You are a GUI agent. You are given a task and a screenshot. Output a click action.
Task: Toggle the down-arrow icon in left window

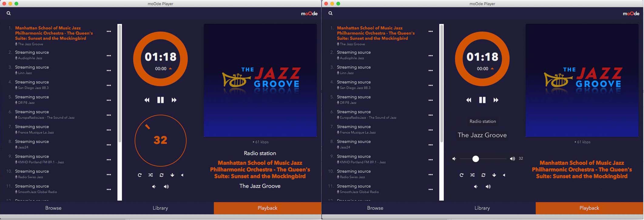click(x=172, y=175)
